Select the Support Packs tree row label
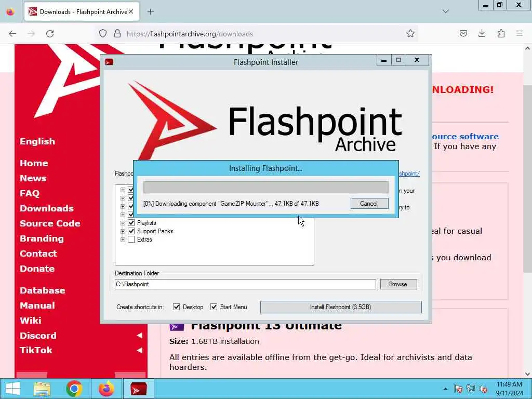The width and height of the screenshot is (532, 399). [x=155, y=231]
